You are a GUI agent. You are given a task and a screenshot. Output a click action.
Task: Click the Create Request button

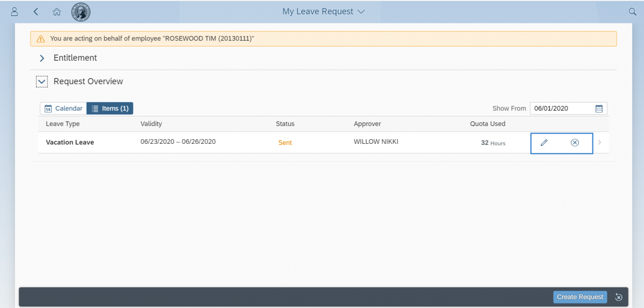580,297
